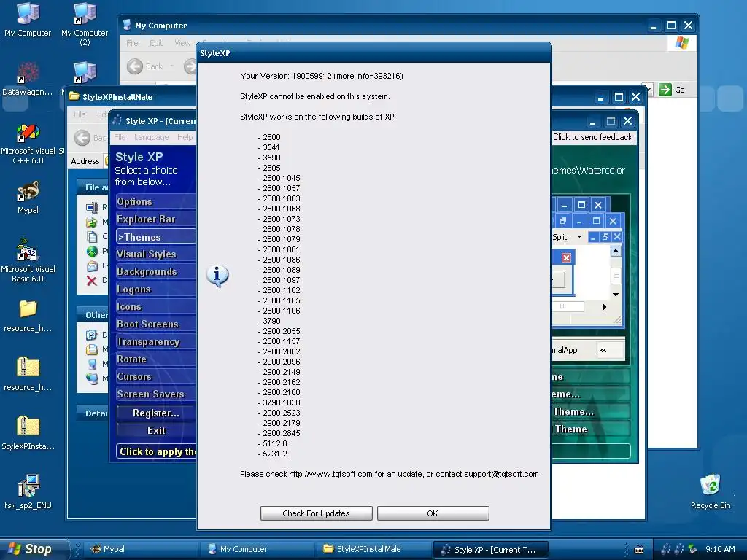Click the 'Click to send feedback' link
747x560 pixels.
[592, 137]
